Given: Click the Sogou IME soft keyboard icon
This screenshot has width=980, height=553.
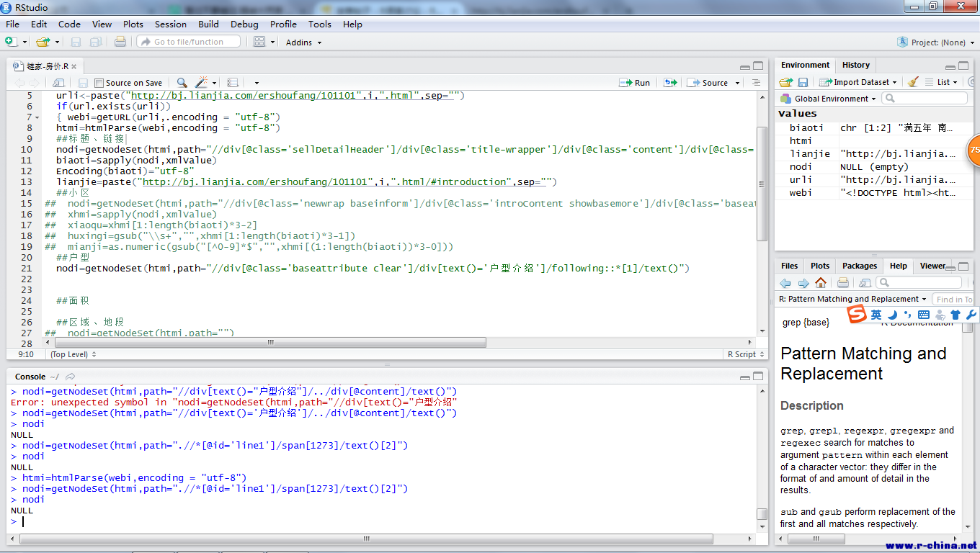Looking at the screenshot, I should [924, 315].
